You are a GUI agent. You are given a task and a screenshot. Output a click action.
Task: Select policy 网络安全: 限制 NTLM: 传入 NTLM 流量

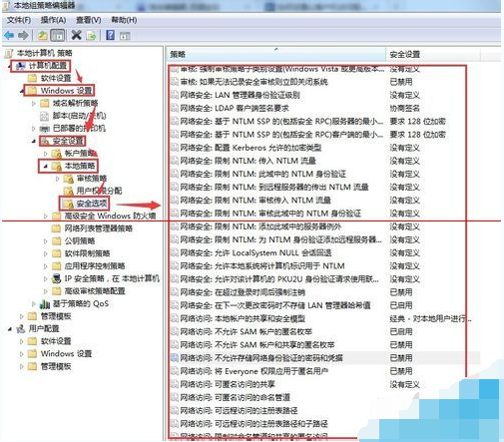(248, 161)
